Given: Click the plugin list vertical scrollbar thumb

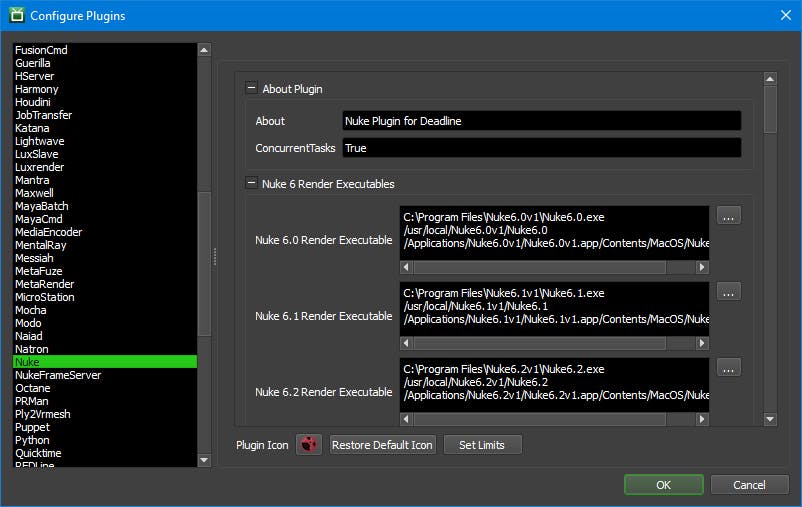Looking at the screenshot, I should [x=204, y=264].
